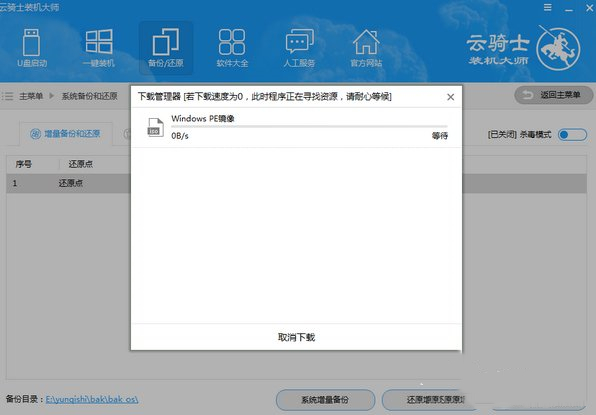Viewport: 596px width, 415px height.
Task: Click 系统增量备份 button
Action: [325, 400]
